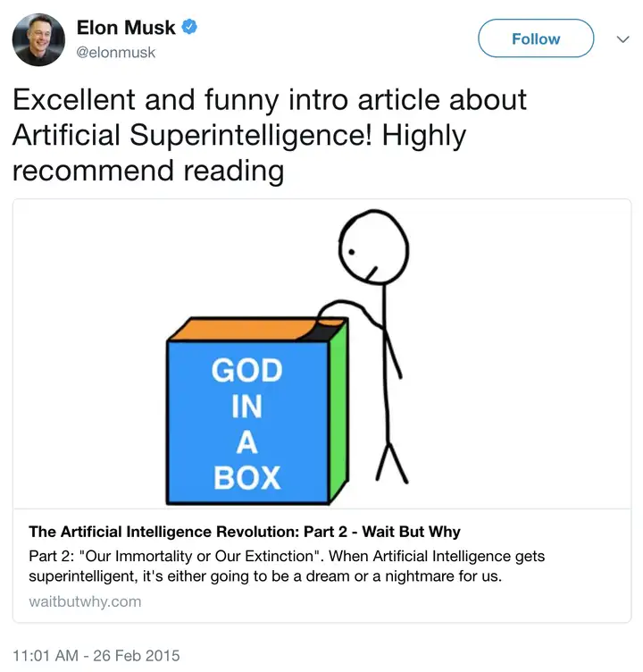This screenshot has height=672, width=643.
Task: Click the GOD IN A BOX label
Action: (247, 424)
